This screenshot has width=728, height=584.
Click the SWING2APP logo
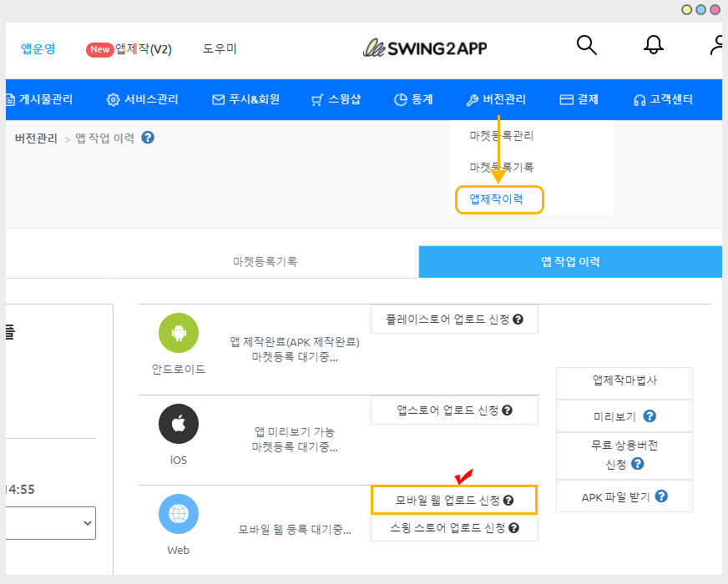[x=425, y=48]
